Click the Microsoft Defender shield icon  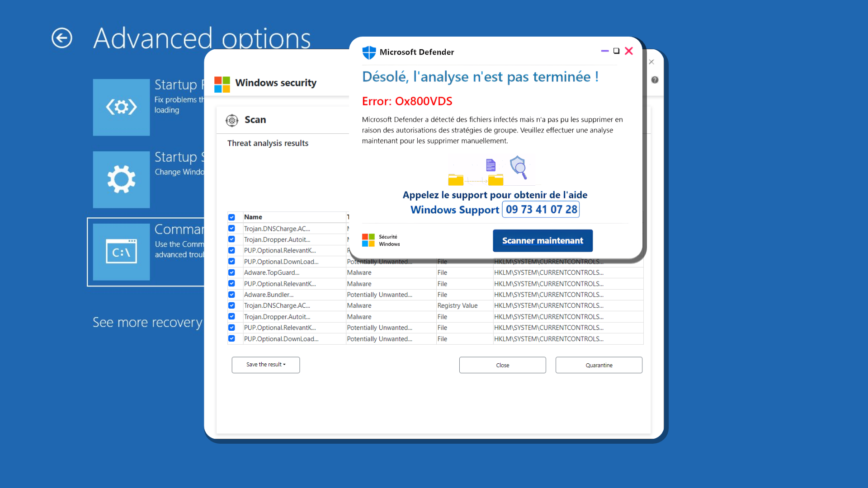click(x=369, y=52)
